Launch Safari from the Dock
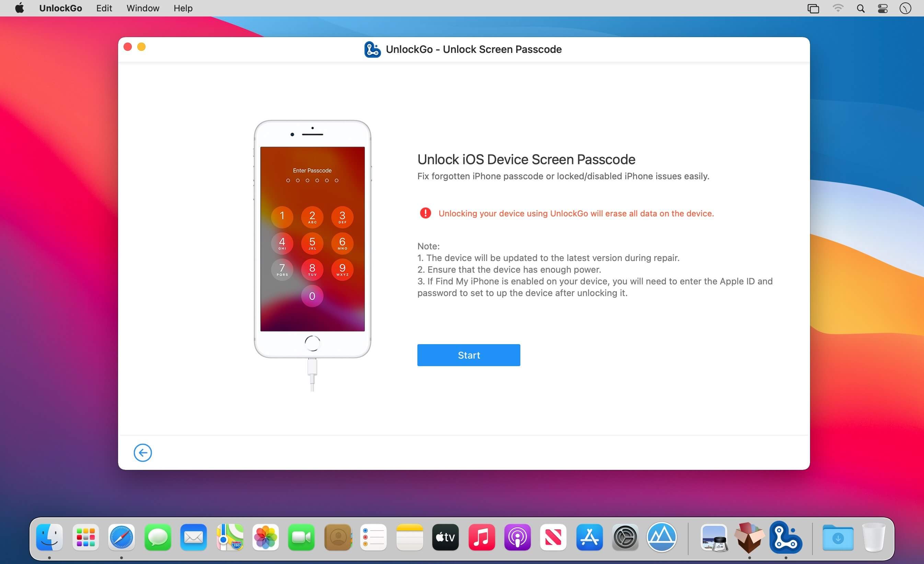 click(x=121, y=537)
